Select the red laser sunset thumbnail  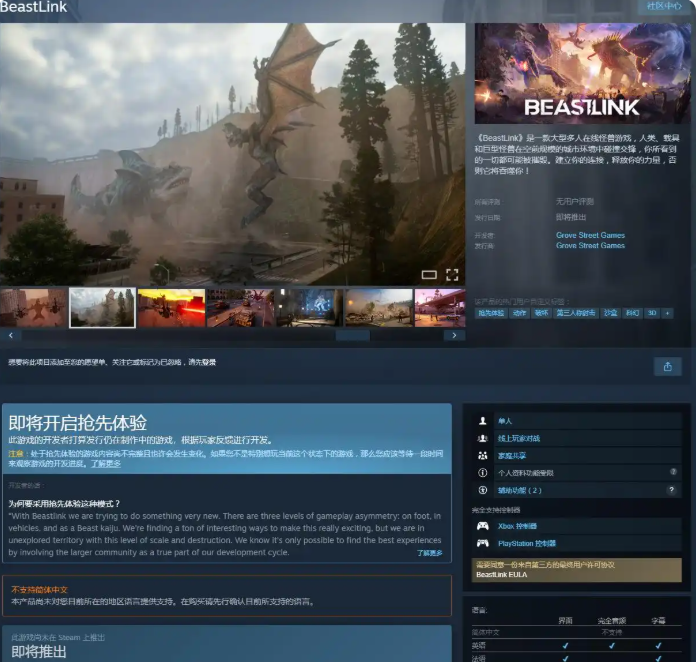point(171,308)
